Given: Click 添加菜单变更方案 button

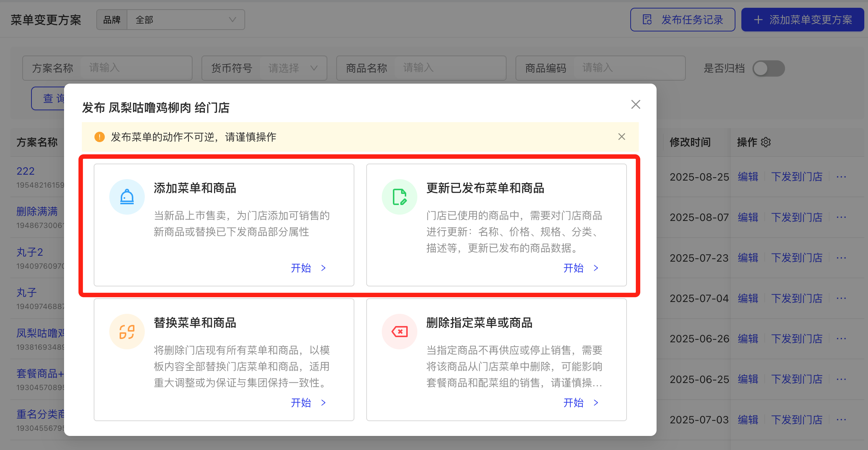Looking at the screenshot, I should pos(802,20).
